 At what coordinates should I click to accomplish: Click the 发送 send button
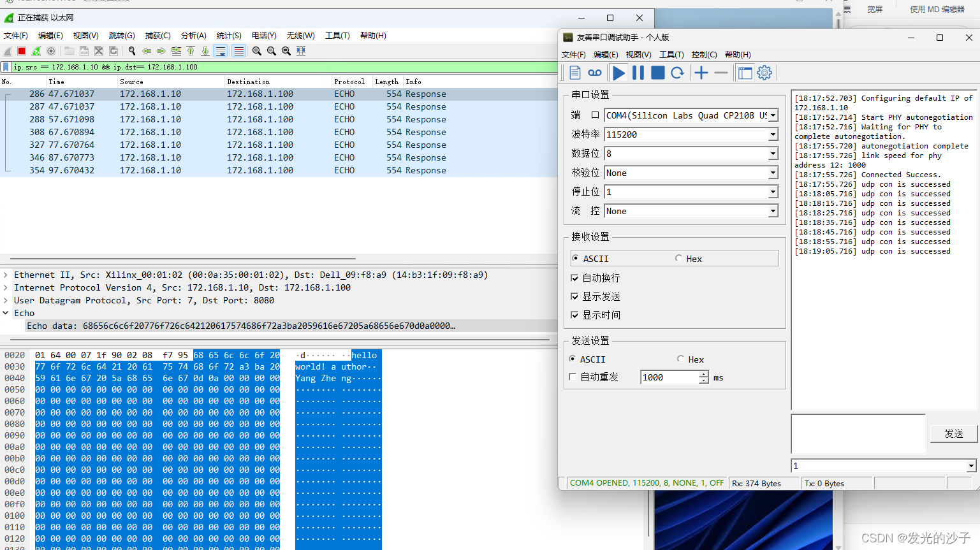953,433
